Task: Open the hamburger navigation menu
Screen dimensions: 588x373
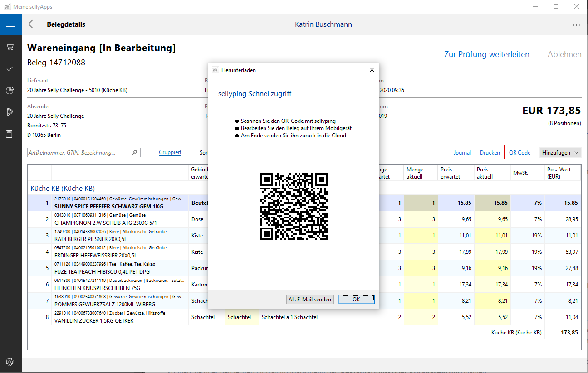Action: point(11,24)
